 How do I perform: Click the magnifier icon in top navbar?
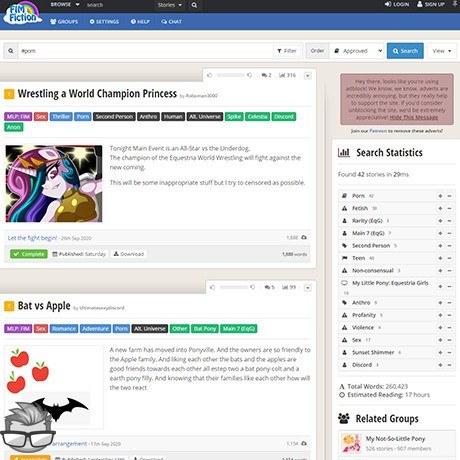[194, 5]
